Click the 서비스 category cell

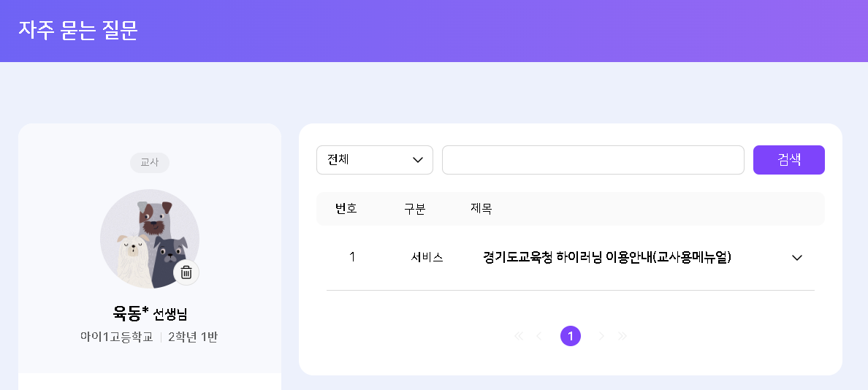427,257
